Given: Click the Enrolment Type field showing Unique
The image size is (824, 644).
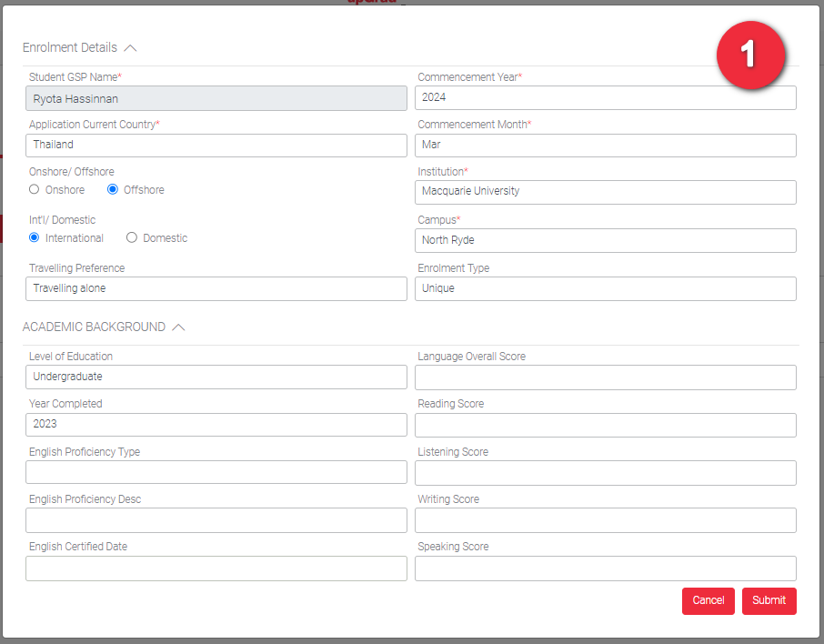Looking at the screenshot, I should (x=606, y=288).
